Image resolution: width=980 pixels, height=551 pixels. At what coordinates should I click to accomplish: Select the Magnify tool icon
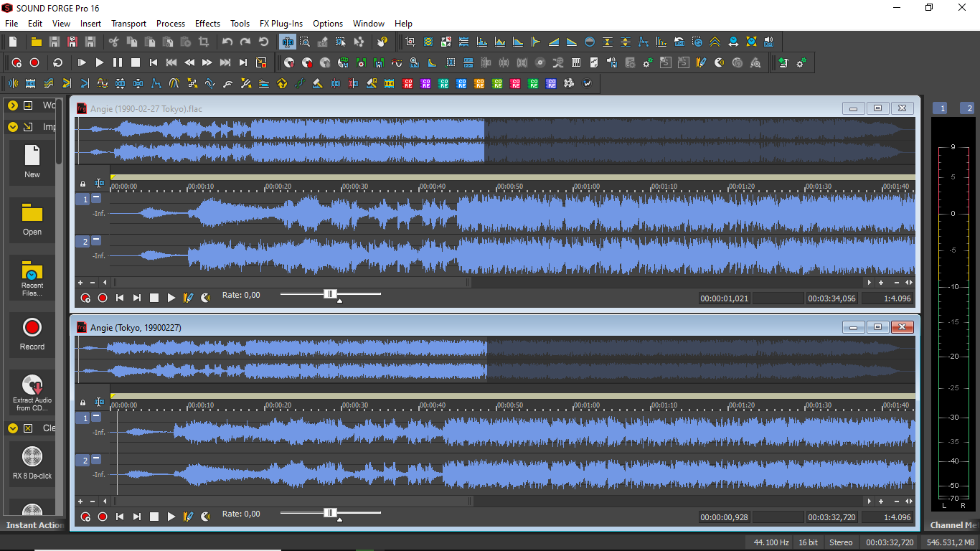click(x=305, y=42)
